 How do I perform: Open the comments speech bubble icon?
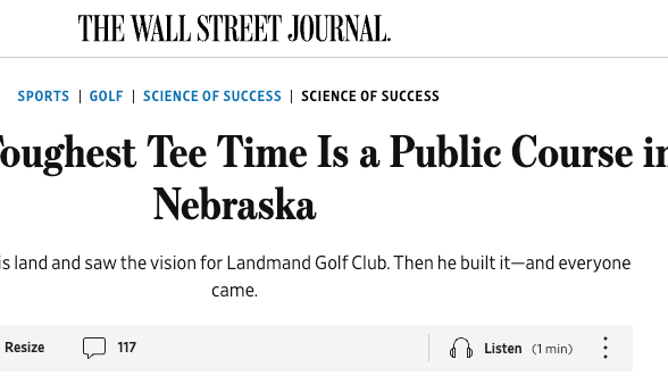tap(94, 347)
